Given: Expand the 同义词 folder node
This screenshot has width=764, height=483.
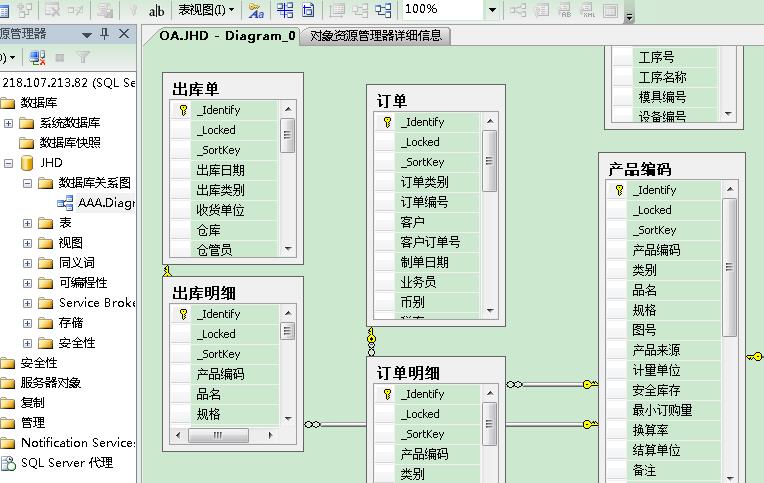Looking at the screenshot, I should (x=28, y=263).
